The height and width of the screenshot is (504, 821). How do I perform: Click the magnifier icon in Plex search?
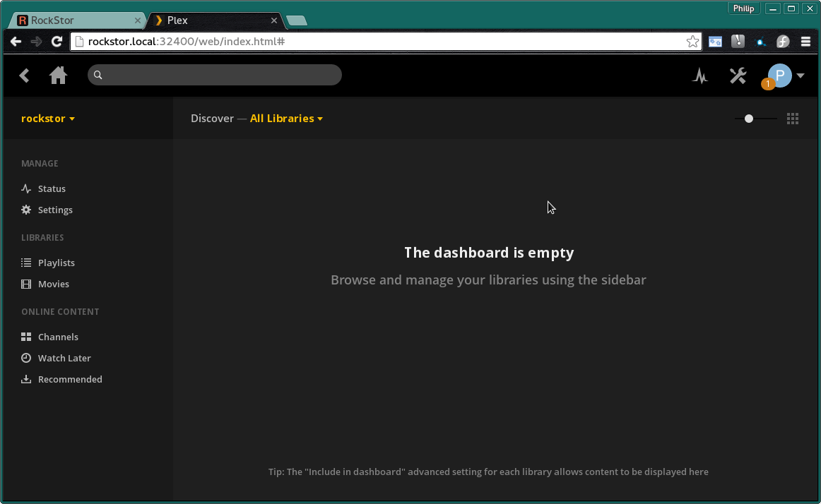[98, 76]
